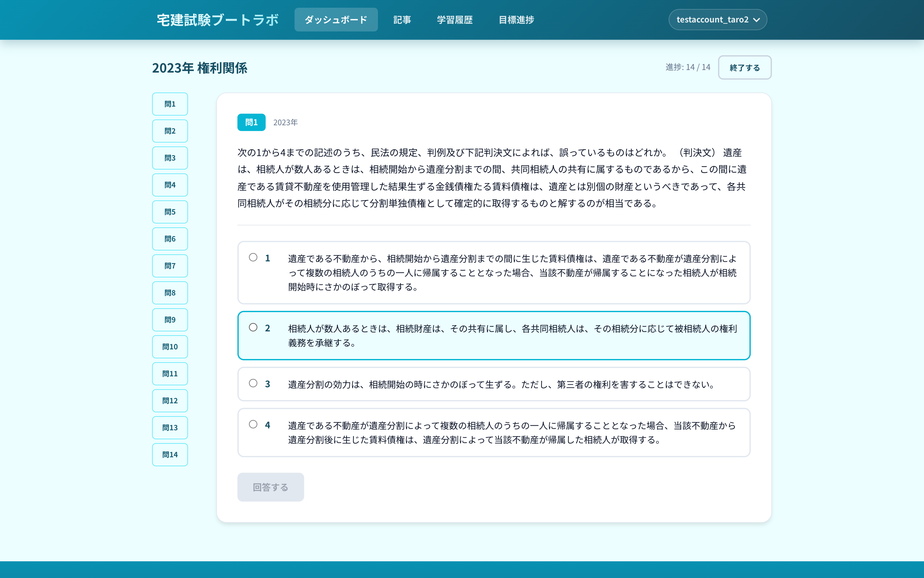The height and width of the screenshot is (578, 924).
Task: Jump to question 問12 in sidebar
Action: point(170,401)
